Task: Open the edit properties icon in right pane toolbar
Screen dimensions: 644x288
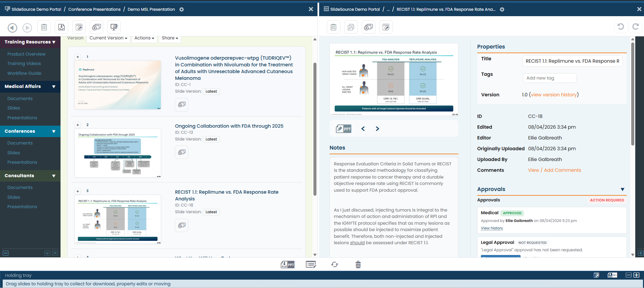Action: [x=386, y=27]
